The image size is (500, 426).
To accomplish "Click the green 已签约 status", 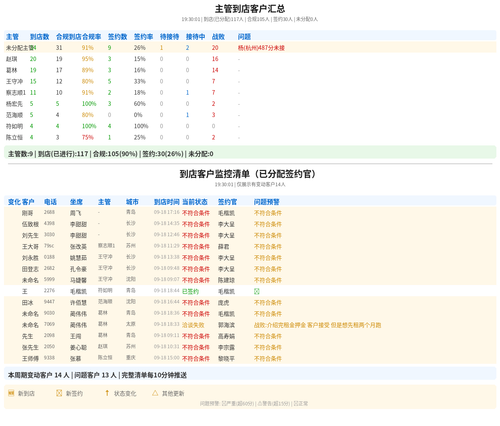I will tap(190, 291).
